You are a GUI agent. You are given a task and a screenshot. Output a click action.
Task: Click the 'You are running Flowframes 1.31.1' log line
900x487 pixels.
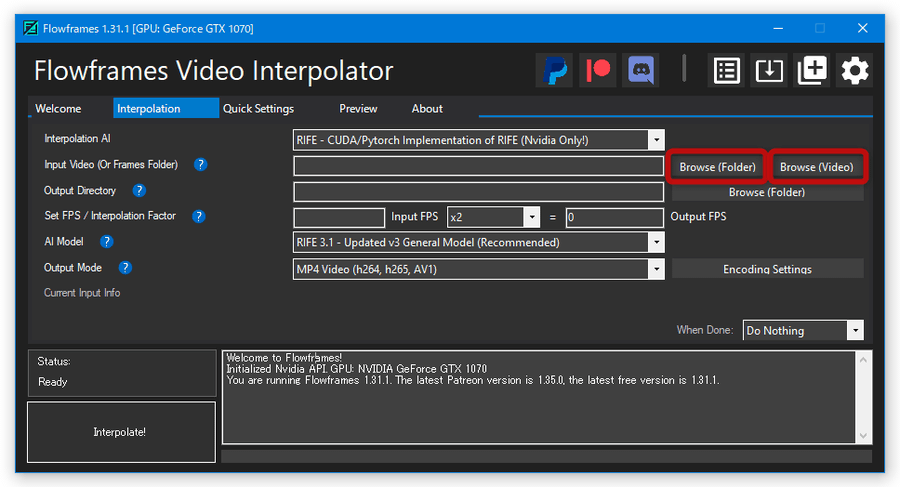472,380
